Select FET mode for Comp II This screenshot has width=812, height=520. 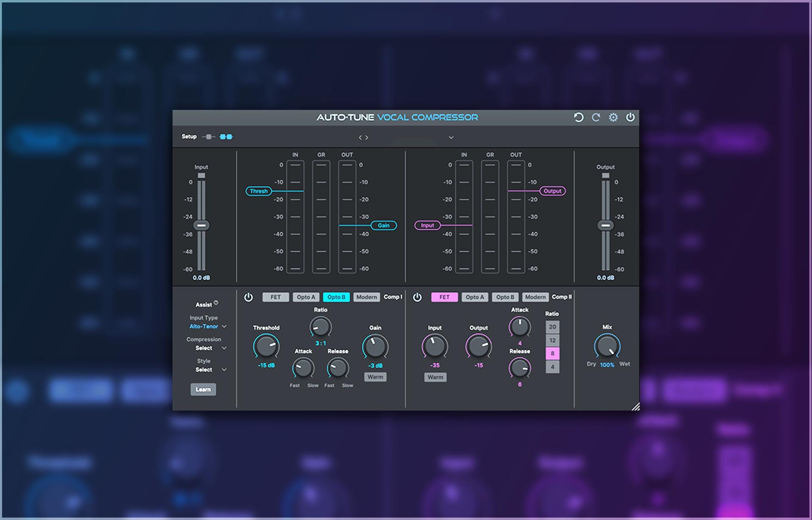coord(444,297)
